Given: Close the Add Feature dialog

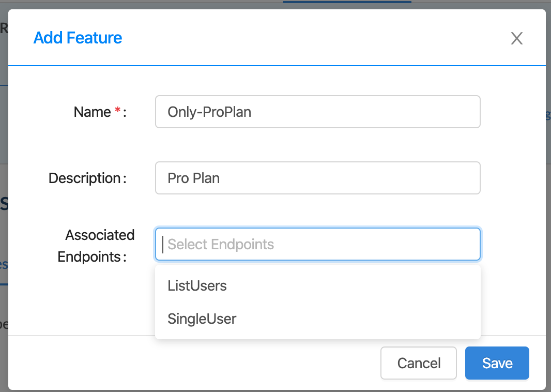Looking at the screenshot, I should click(x=517, y=38).
